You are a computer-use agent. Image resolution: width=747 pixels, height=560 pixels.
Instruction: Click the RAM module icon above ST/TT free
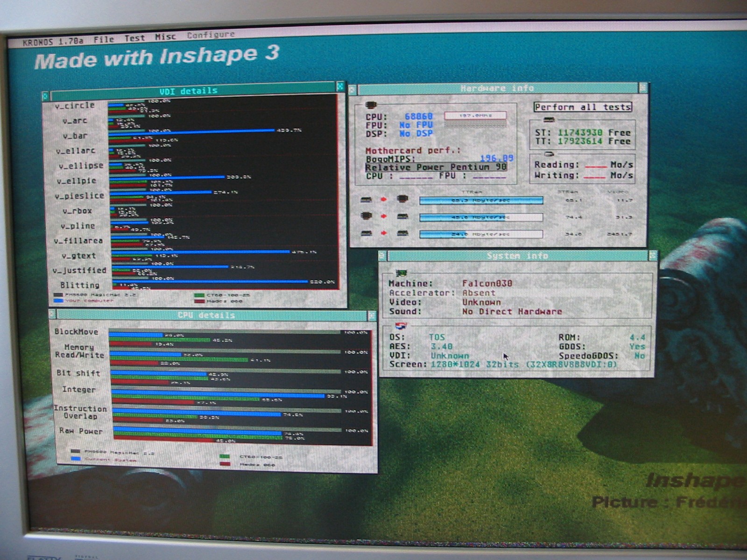click(549, 120)
